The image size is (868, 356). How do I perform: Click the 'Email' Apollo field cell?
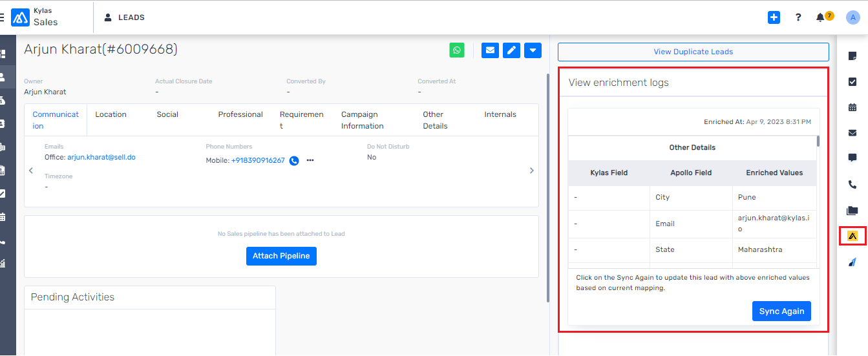pyautogui.click(x=691, y=224)
